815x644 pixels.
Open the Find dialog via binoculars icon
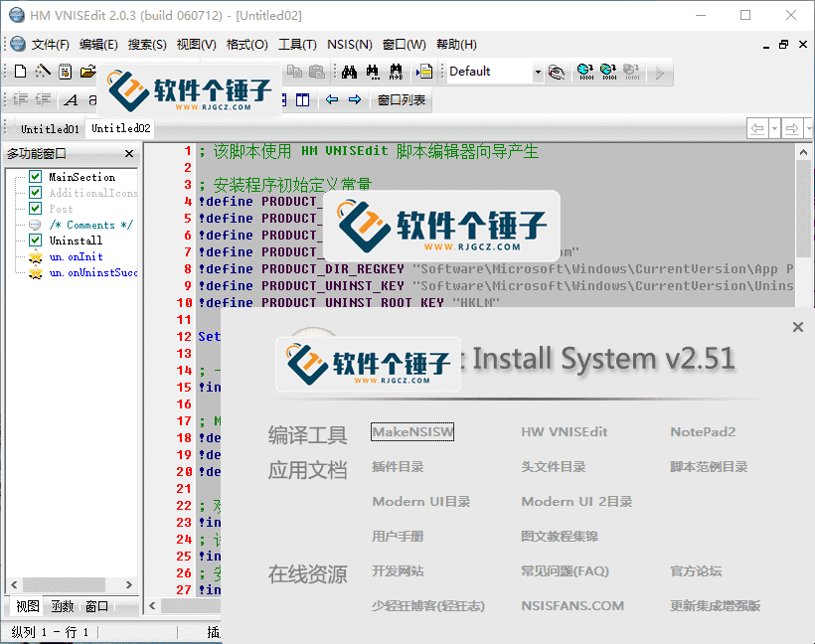[x=351, y=71]
